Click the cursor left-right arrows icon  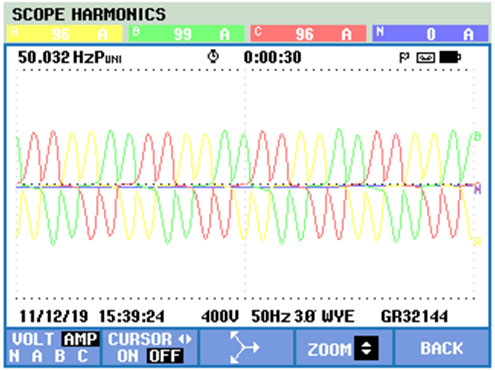(185, 339)
